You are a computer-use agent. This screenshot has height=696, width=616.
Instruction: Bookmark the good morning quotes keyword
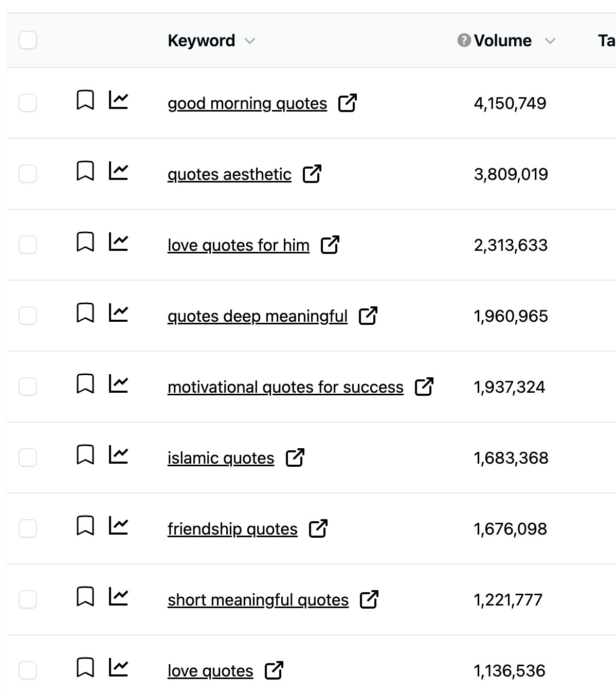pyautogui.click(x=85, y=100)
